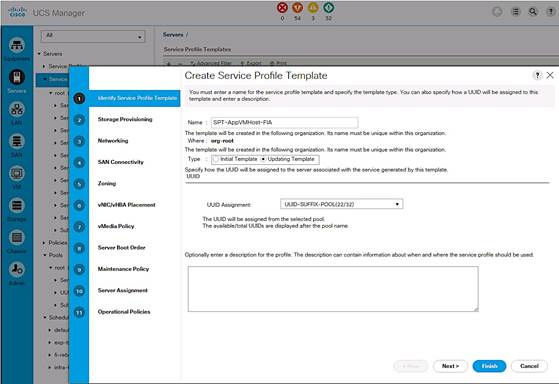Open the header menu list icon
The image size is (559, 384).
[516, 12]
